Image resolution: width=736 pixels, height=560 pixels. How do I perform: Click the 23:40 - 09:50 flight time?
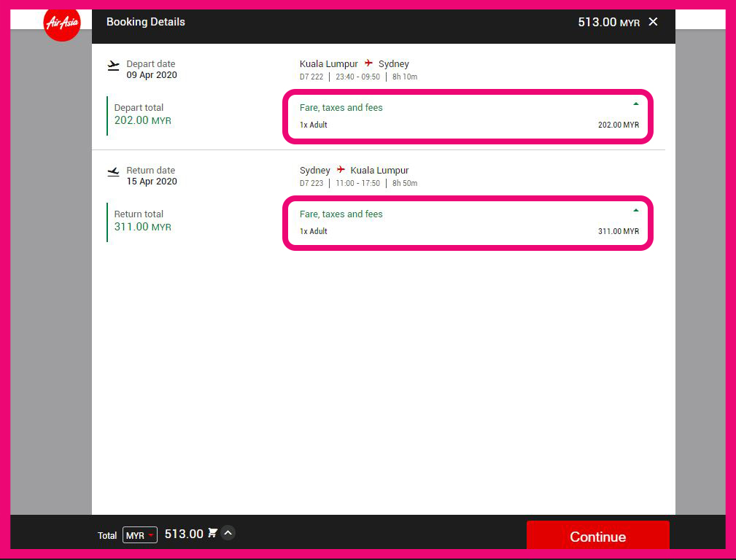357,77
